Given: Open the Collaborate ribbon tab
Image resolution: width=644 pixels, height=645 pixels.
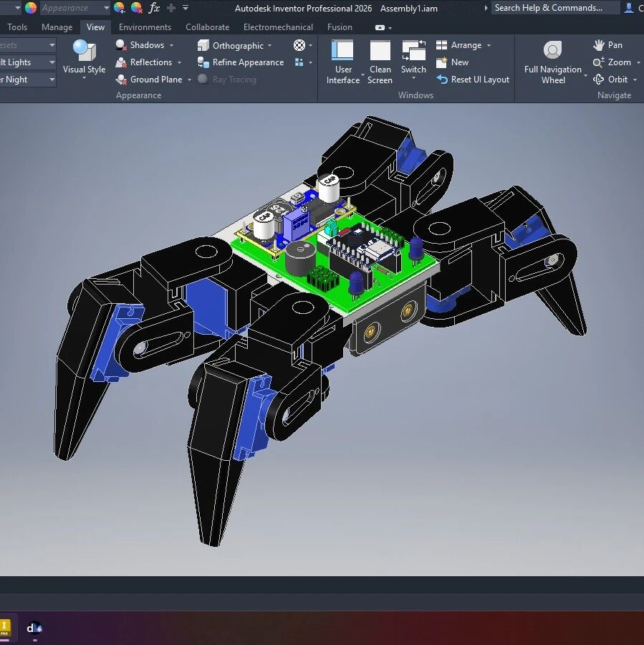Looking at the screenshot, I should (207, 27).
